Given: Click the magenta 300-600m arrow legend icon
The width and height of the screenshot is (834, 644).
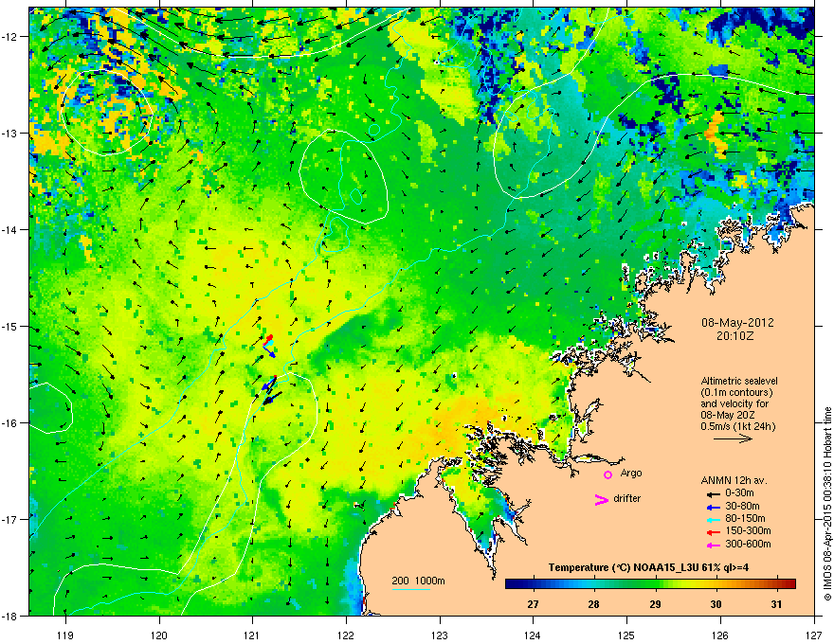Looking at the screenshot, I should pos(714,546).
